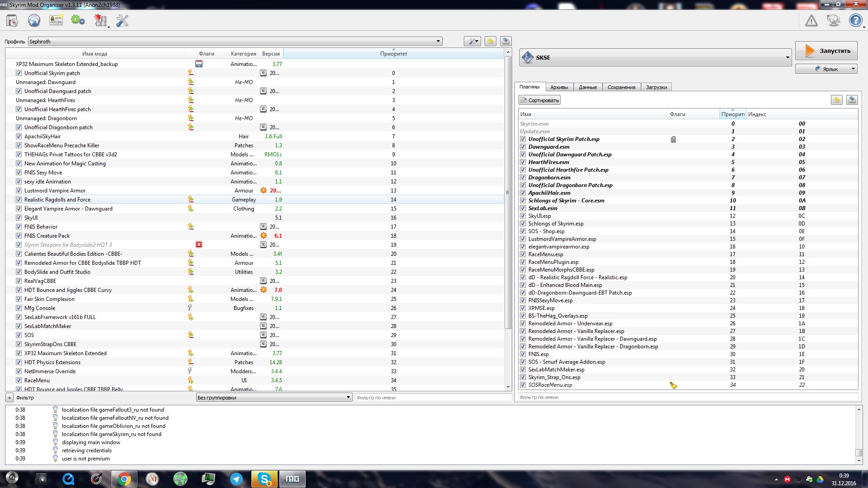Image resolution: width=868 pixels, height=488 pixels.
Task: Switch to the Загрузки tab
Action: coord(656,87)
